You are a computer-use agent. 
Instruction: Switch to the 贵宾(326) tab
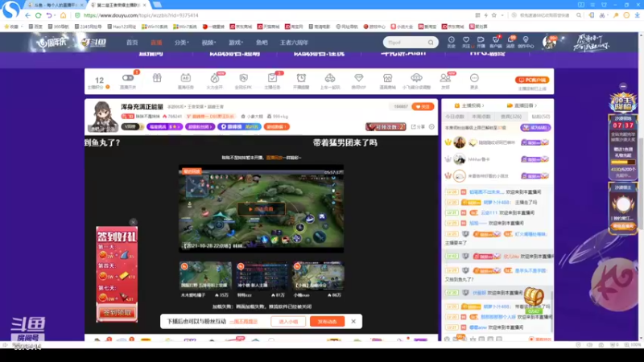tap(511, 117)
